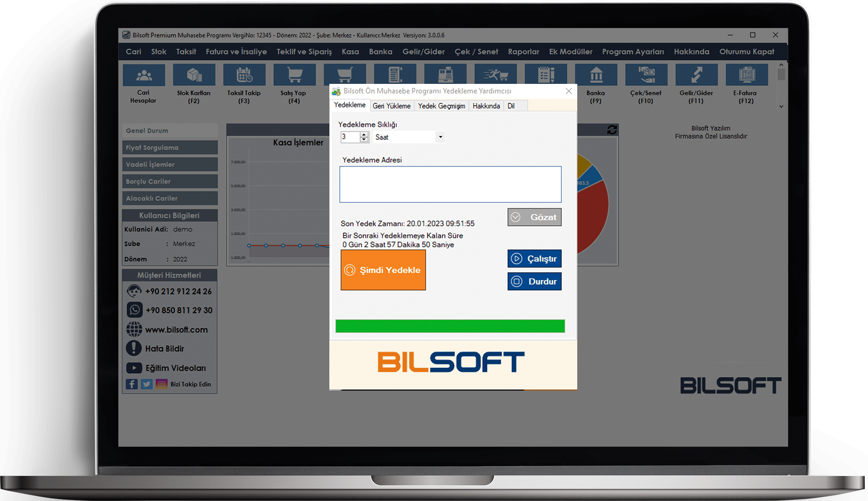Open Bilsoft Instagram page icon
The width and height of the screenshot is (868, 501).
click(161, 384)
